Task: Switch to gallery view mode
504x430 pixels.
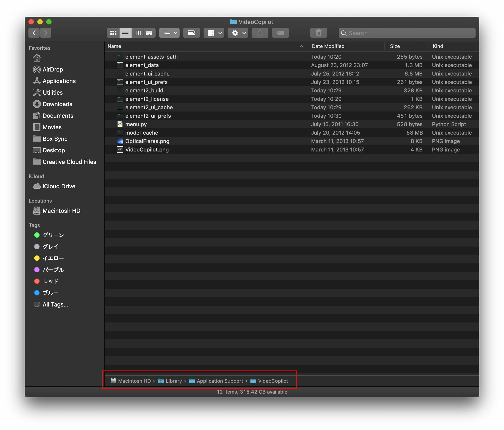Action: (x=149, y=33)
